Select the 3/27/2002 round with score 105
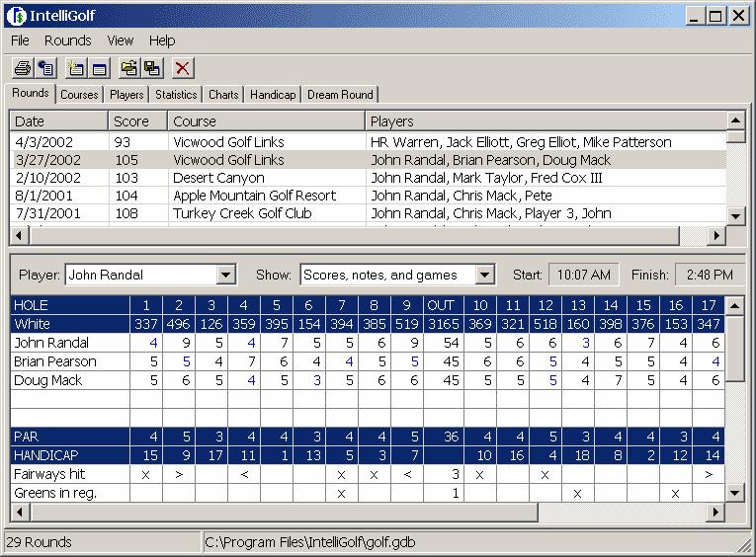Image resolution: width=756 pixels, height=557 pixels. point(368,160)
